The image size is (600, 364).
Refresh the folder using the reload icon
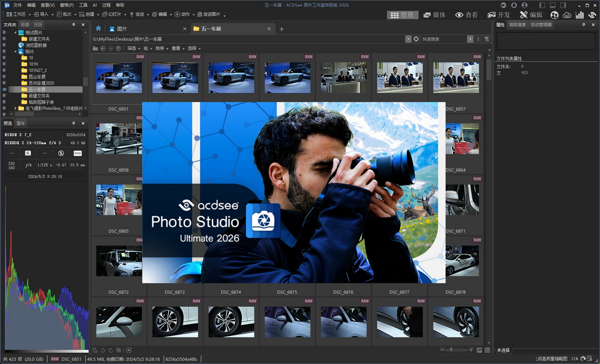point(416,38)
